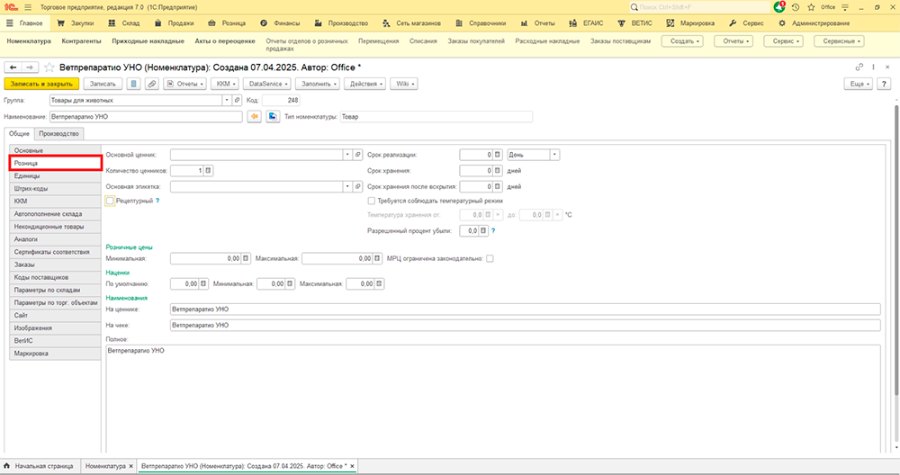Open attached files paperclip icon
900x475 pixels.
tap(152, 84)
